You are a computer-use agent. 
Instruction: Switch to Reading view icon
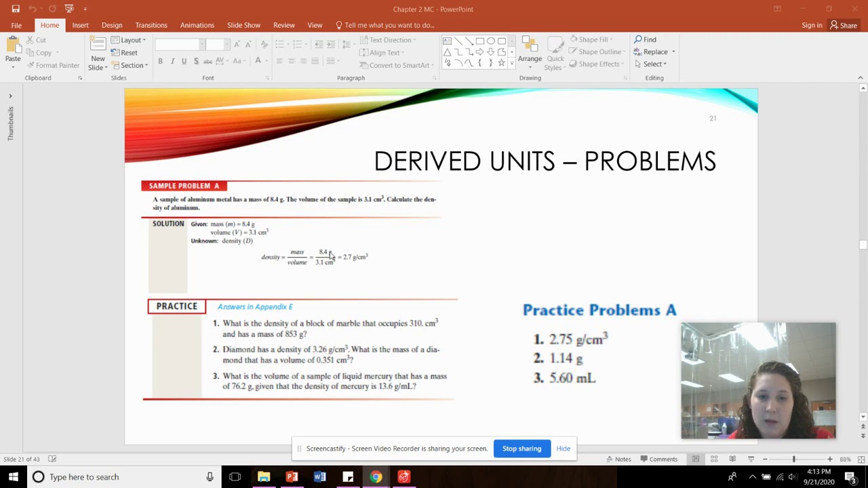coord(732,459)
